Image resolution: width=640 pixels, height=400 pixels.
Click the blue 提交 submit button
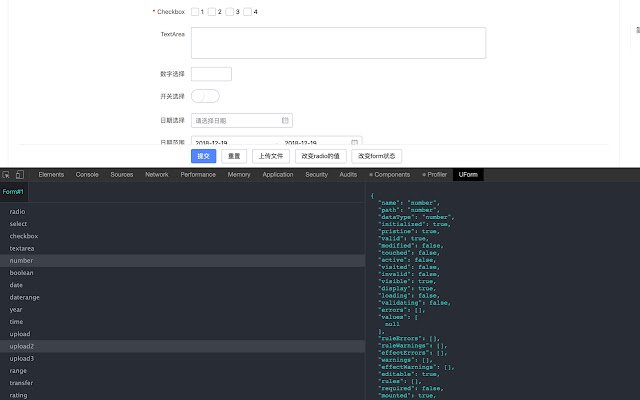203,156
